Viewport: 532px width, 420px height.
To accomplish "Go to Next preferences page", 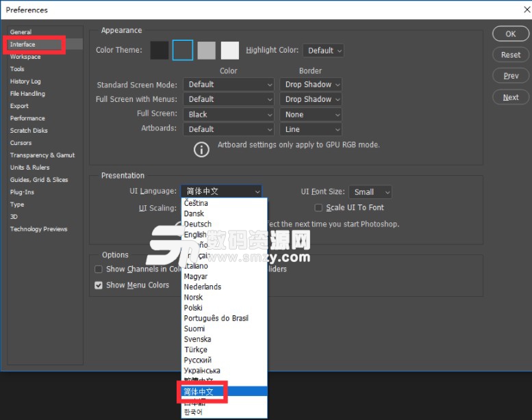I will 510,97.
